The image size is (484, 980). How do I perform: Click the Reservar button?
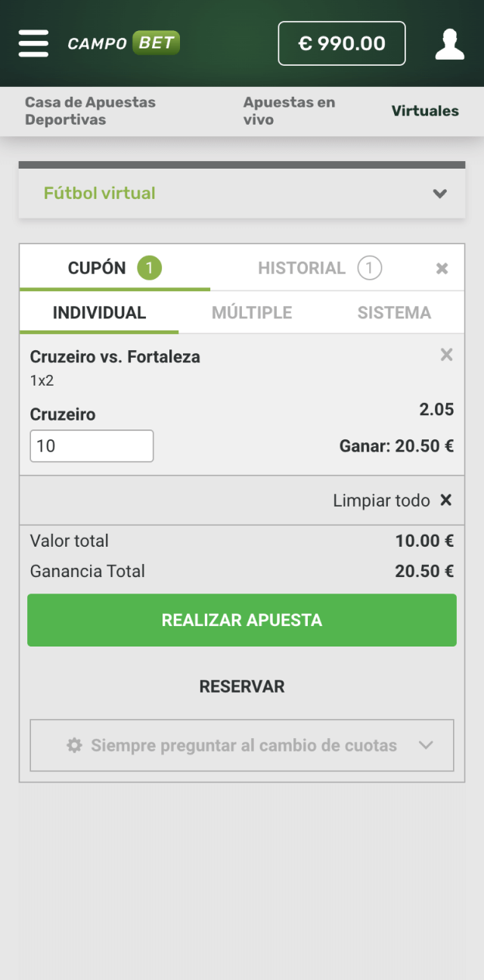(x=242, y=687)
